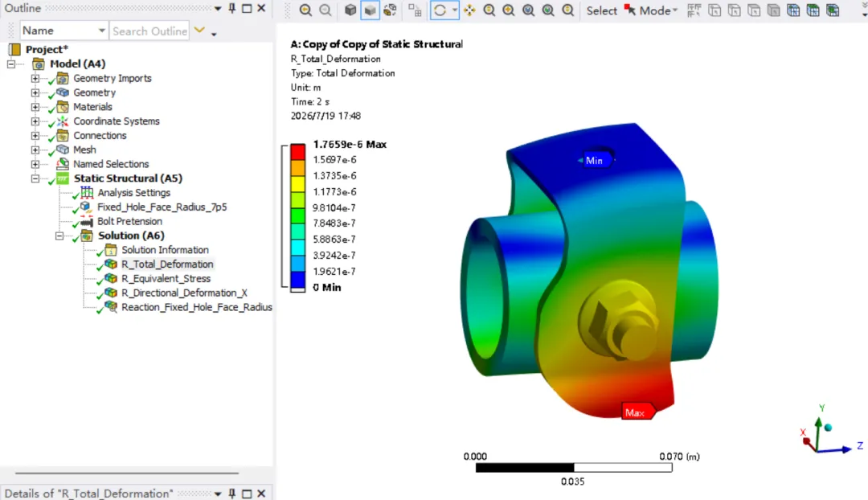Image resolution: width=868 pixels, height=500 pixels.
Task: Select R_Total_Deformation result
Action: [x=167, y=264]
